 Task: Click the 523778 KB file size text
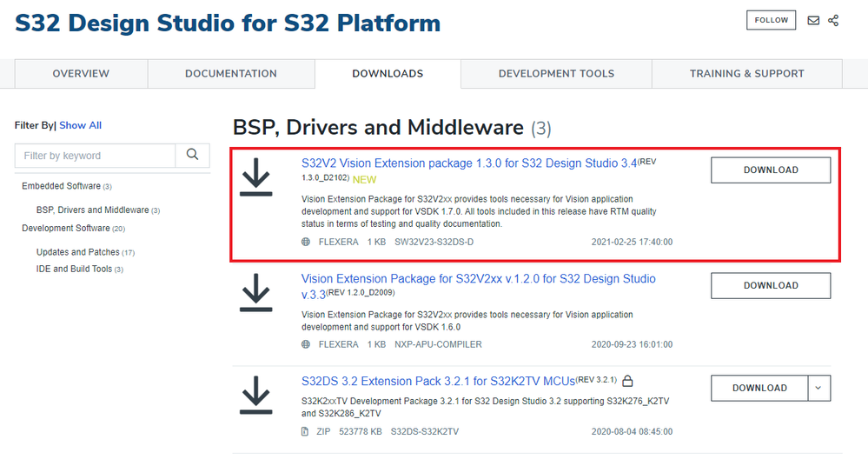[361, 431]
